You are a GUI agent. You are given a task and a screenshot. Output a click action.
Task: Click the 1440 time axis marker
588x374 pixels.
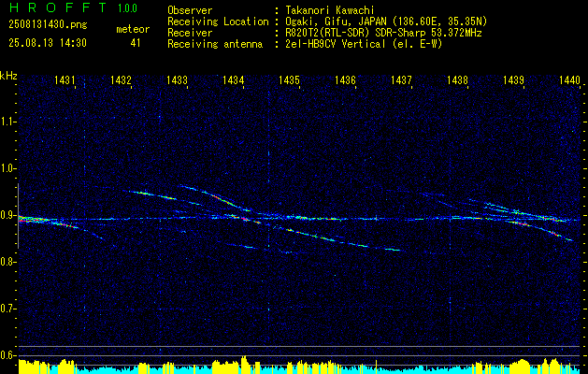569,79
